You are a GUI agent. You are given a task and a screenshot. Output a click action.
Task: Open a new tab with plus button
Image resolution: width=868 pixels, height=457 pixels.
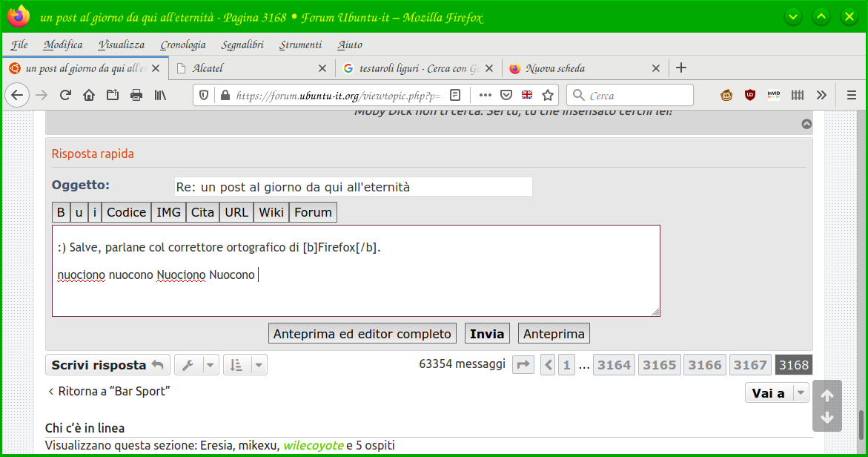681,68
